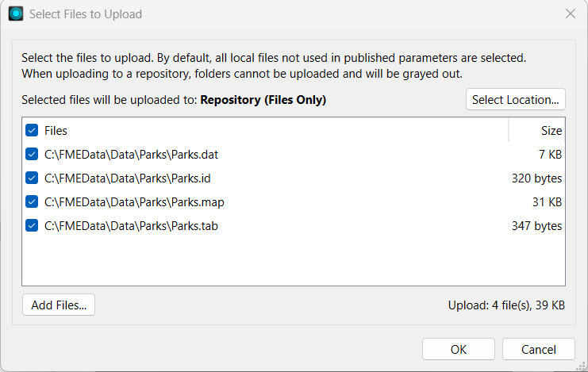
Task: Confirm upload with the OK button
Action: tap(458, 350)
